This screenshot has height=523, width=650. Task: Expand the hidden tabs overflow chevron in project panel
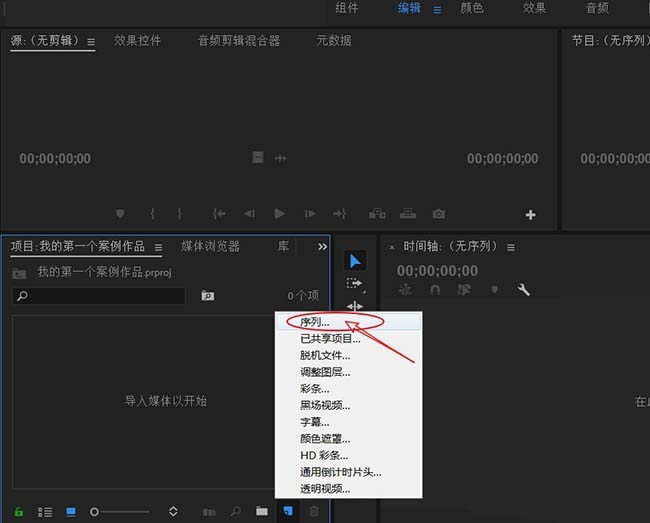tap(322, 247)
